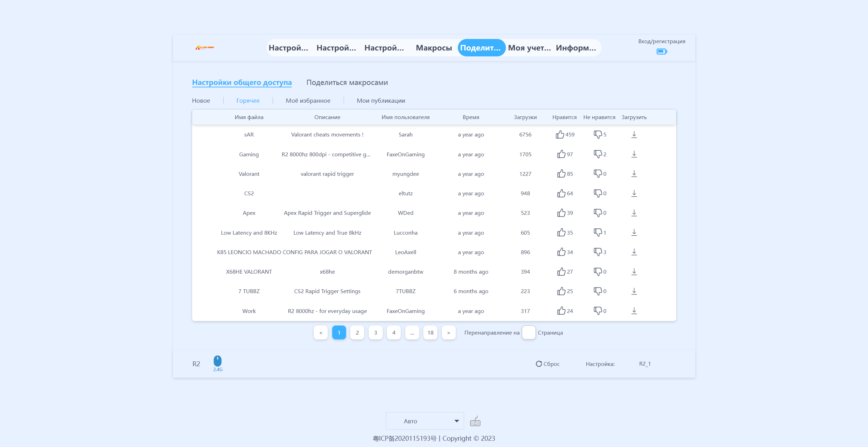
Task: Download the Work config for everyday usage
Action: coord(634,311)
